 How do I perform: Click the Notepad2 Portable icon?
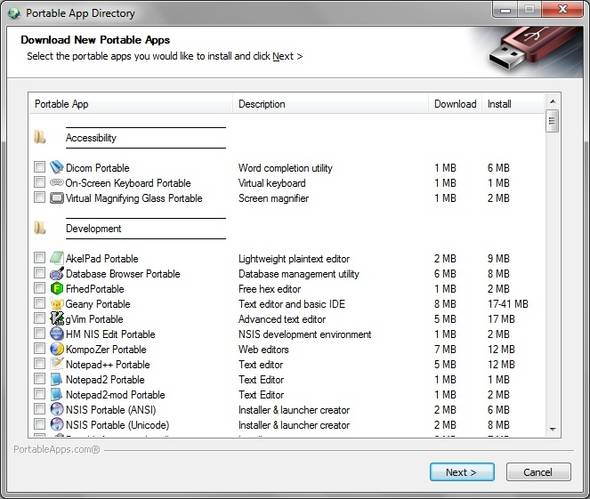point(57,379)
